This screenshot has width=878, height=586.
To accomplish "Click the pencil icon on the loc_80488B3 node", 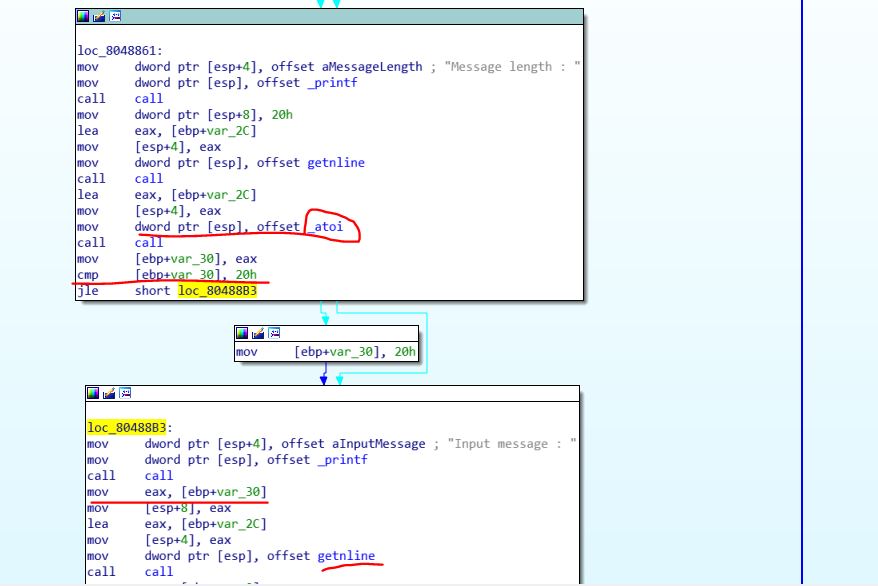I will coord(109,393).
